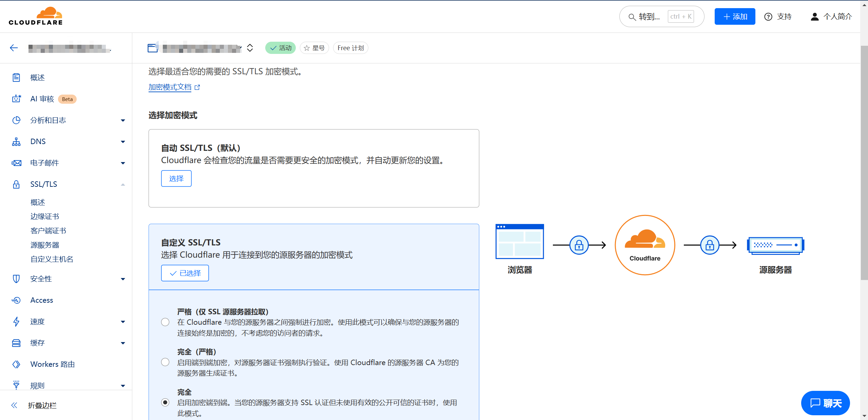
Task: Click the 选择加密模式 heading
Action: 173,115
